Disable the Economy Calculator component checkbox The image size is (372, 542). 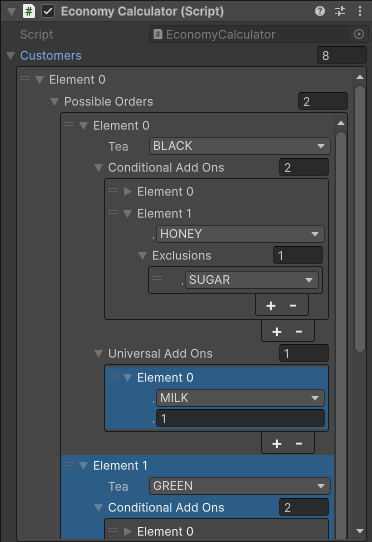pyautogui.click(x=48, y=11)
